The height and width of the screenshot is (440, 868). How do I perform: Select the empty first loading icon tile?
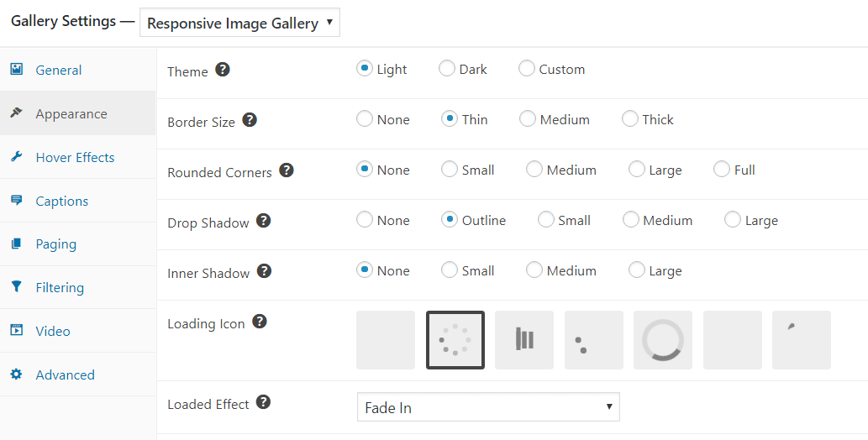coord(386,340)
